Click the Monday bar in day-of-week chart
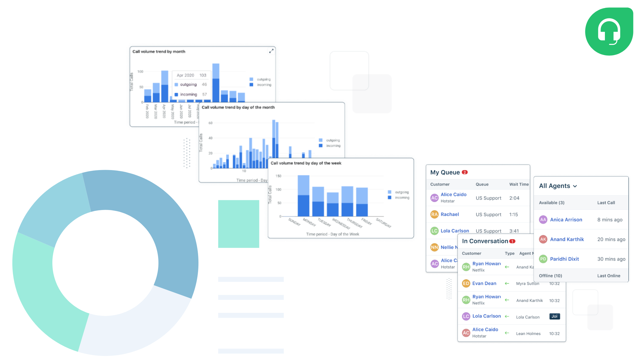The height and width of the screenshot is (362, 644). click(303, 196)
